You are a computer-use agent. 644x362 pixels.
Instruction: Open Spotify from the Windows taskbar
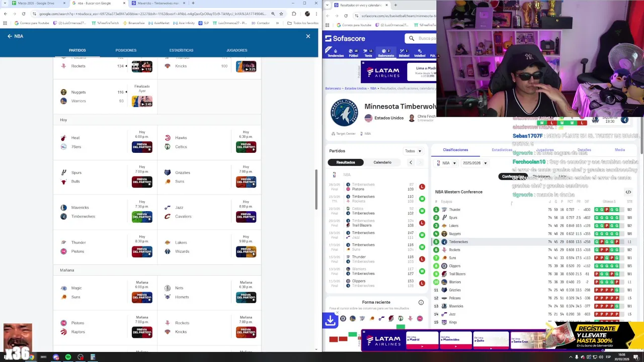tap(68, 357)
